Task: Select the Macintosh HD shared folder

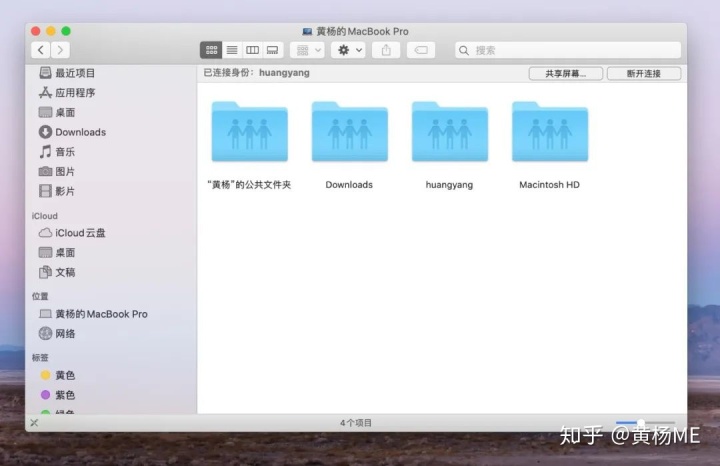Action: click(x=550, y=146)
